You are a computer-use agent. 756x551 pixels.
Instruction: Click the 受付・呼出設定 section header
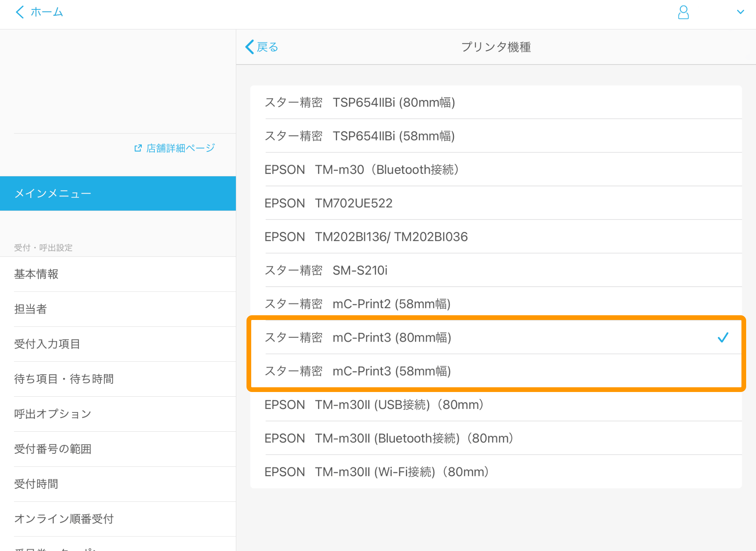click(x=43, y=248)
